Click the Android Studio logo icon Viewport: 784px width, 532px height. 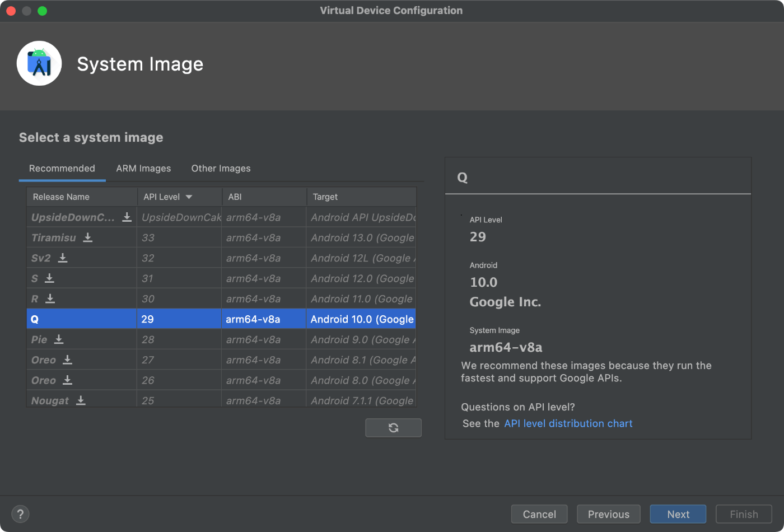(x=39, y=63)
